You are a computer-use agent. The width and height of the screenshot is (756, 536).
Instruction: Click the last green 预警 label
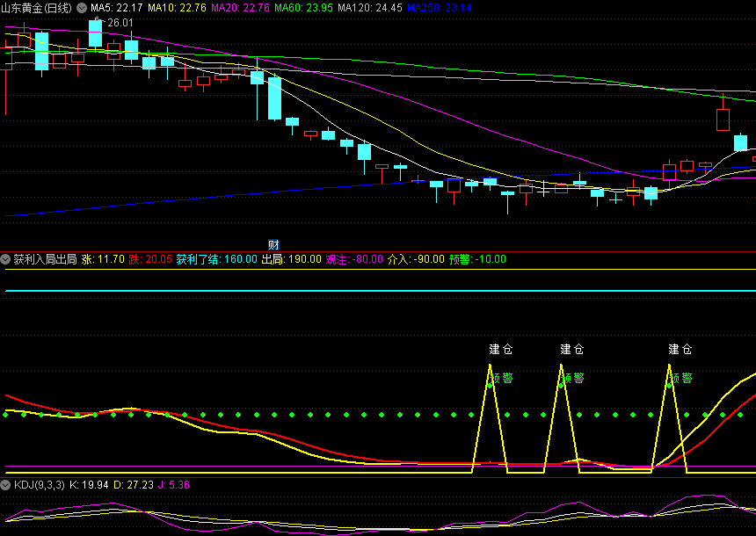(682, 378)
